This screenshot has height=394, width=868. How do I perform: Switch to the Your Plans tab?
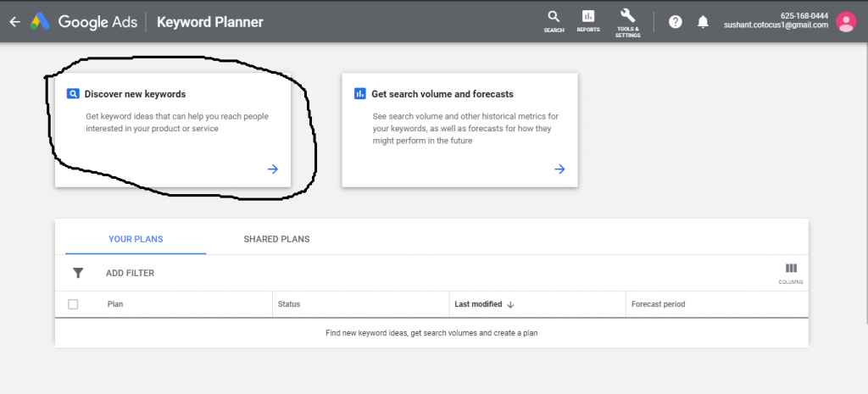coord(136,239)
